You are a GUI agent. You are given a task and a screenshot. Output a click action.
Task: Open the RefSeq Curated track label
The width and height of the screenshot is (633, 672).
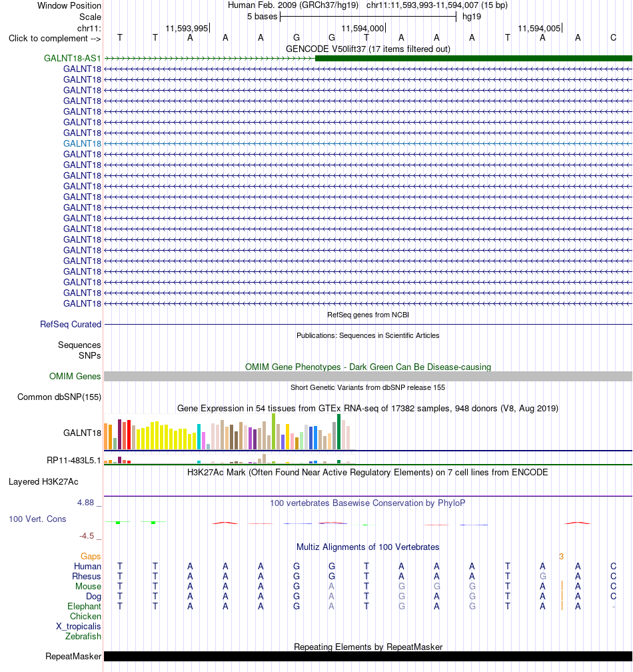click(71, 325)
